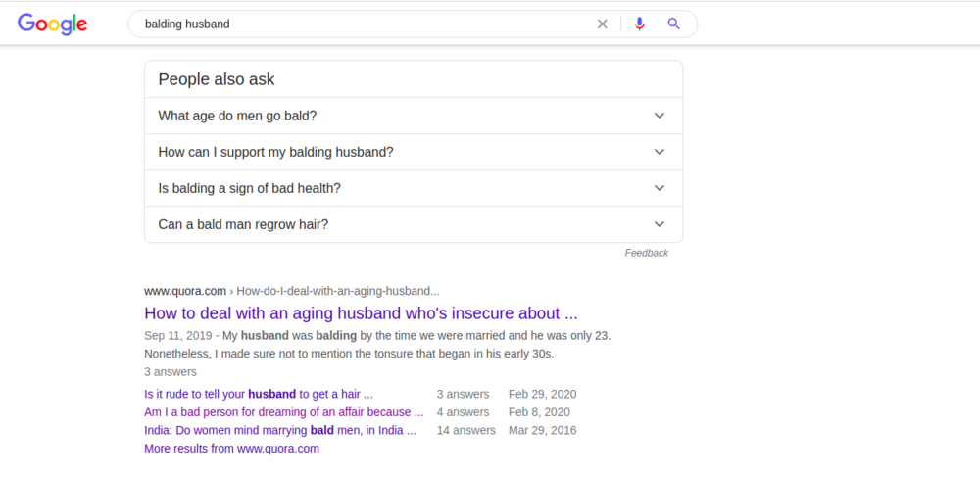This screenshot has width=980, height=478.
Task: Click the magnifying glass search icon
Action: point(674,24)
